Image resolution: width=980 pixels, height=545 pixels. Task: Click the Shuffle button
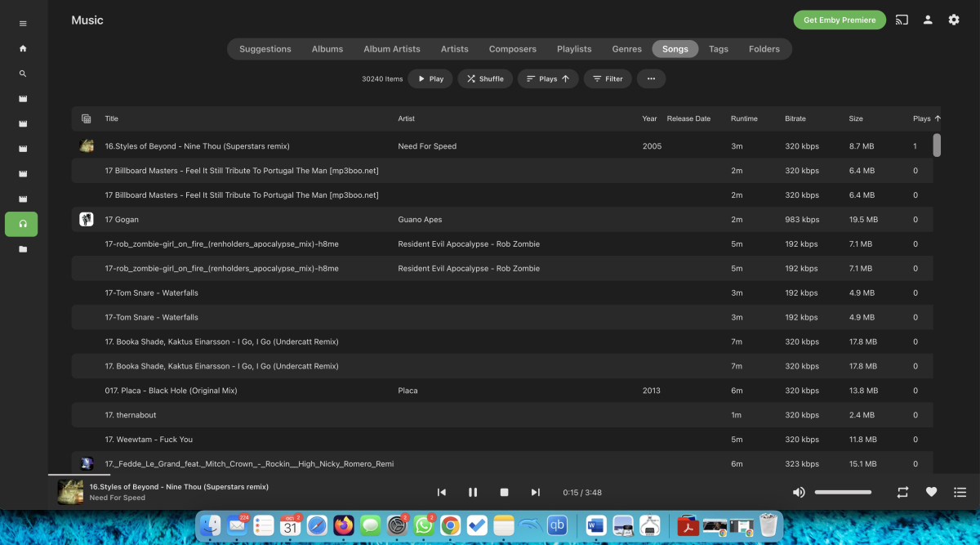pos(485,79)
